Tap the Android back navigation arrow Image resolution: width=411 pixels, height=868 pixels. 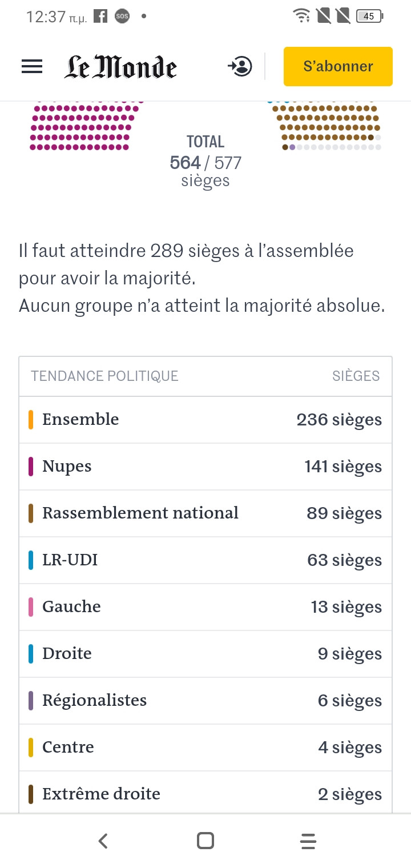coord(103,841)
